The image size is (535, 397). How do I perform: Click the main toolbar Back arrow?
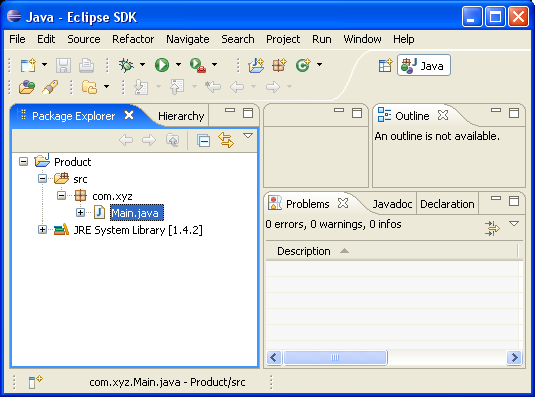[237, 87]
